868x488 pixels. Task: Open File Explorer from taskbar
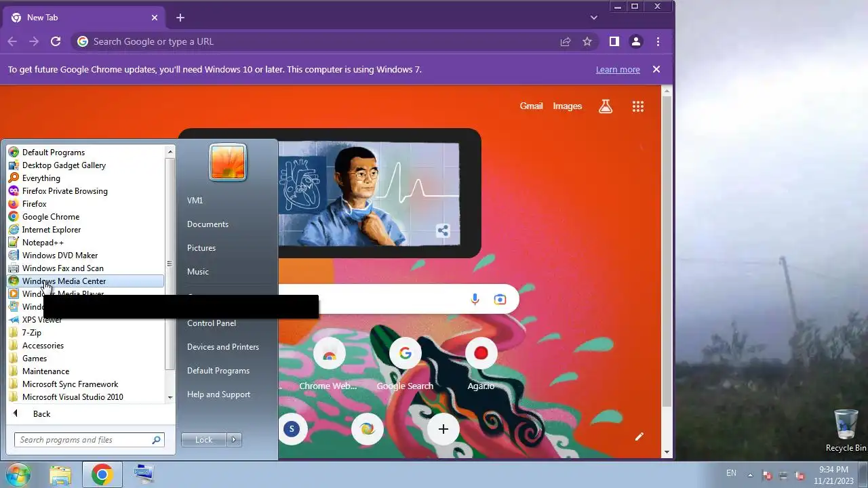coord(60,474)
